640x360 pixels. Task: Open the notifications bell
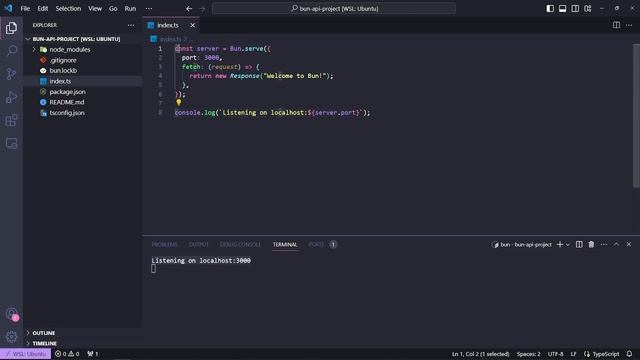pos(629,354)
